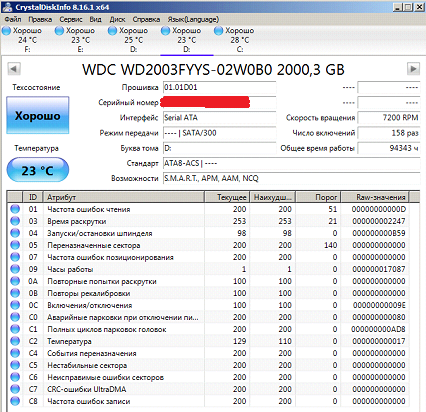Click status icon for attribute C8
This screenshot has width=426, height=412.
point(15,401)
